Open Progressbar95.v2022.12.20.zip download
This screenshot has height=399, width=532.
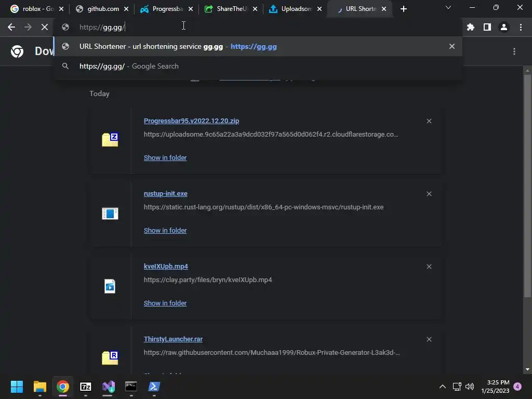click(191, 121)
